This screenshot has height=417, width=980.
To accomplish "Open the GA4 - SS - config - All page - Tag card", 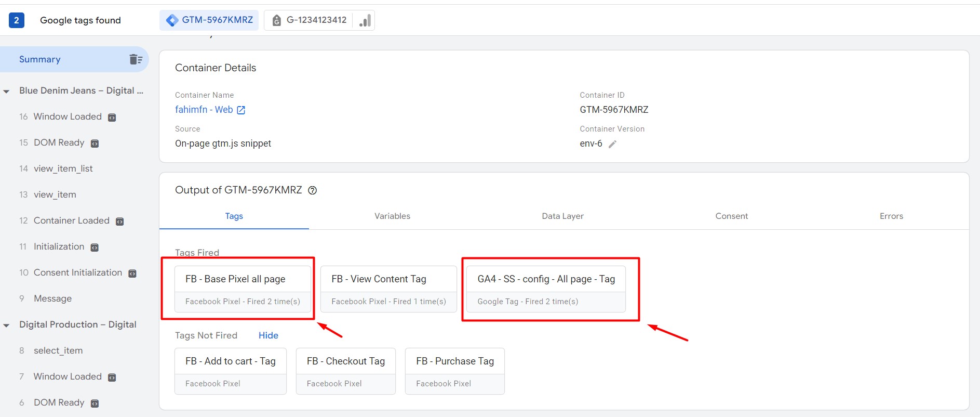I will click(546, 289).
